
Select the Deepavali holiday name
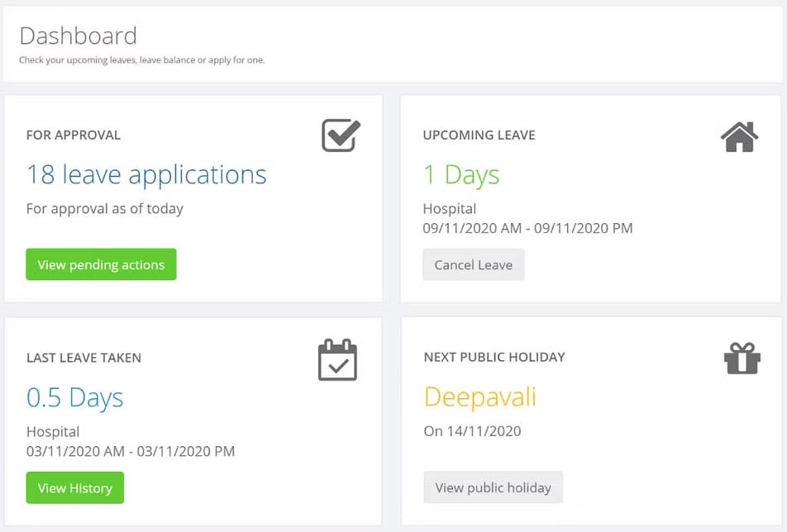point(480,397)
